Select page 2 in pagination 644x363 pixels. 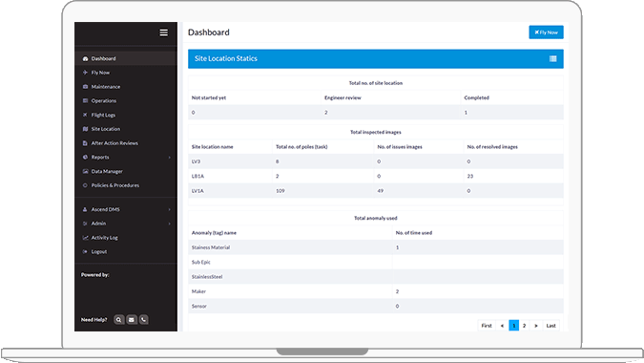[x=524, y=326]
